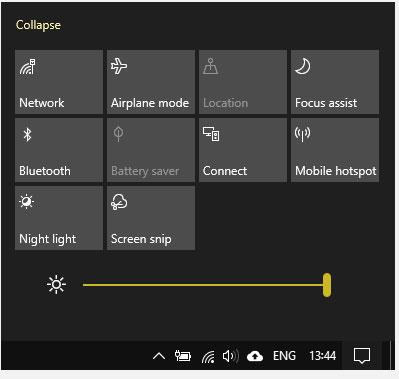Toggle Airplane mode tile

151,82
